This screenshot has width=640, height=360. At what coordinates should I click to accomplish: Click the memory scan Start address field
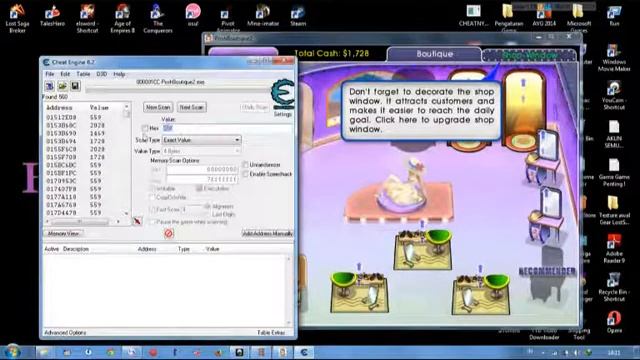coord(202,169)
